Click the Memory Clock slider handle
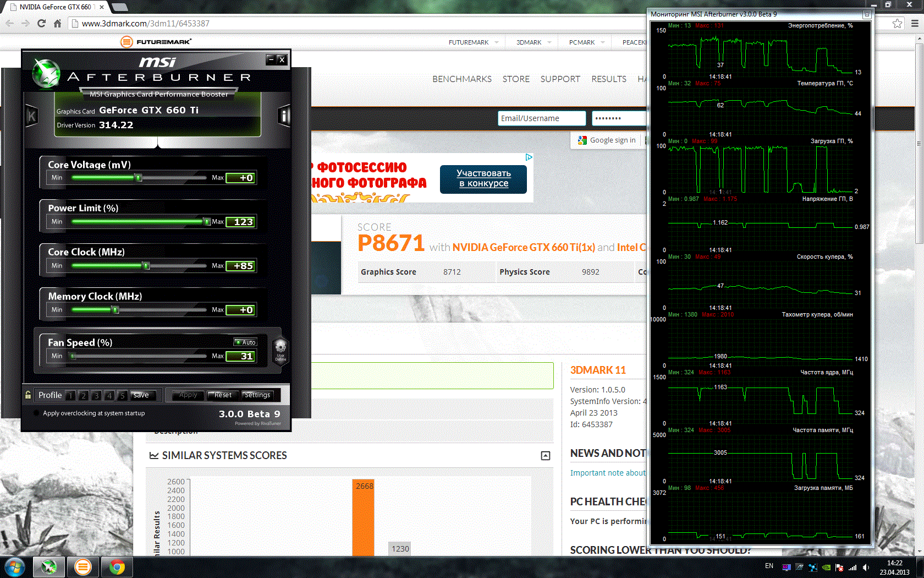Screen dimensions: 924x578 coord(116,310)
